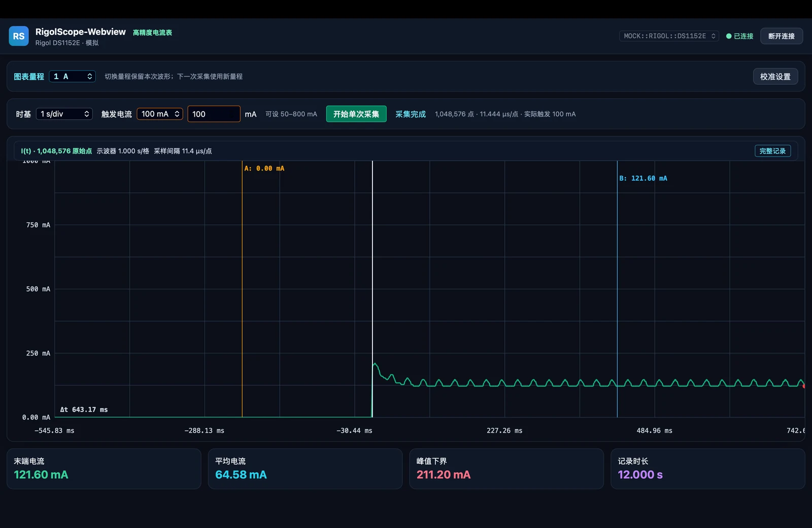The height and width of the screenshot is (528, 812).
Task: Open 校准设置 calibration settings
Action: pos(775,77)
